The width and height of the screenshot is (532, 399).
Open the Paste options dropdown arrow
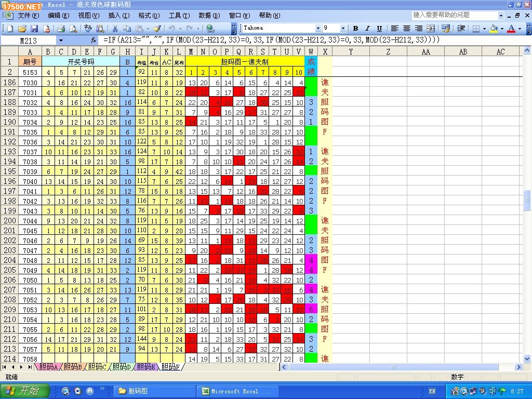click(x=147, y=29)
